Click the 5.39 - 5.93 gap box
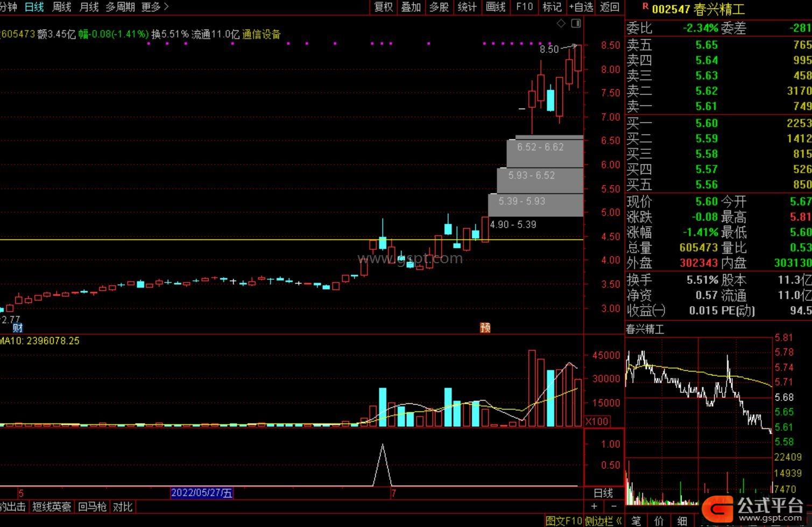The height and width of the screenshot is (527, 812). [x=535, y=205]
